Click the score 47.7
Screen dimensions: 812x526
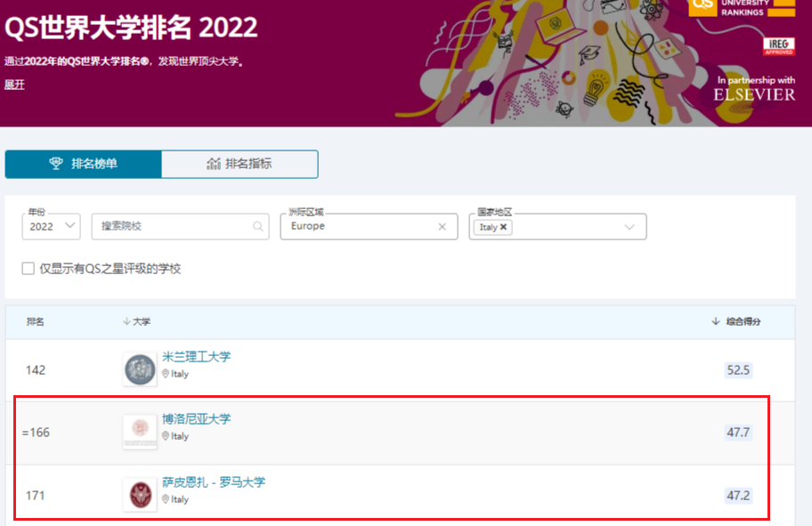coord(738,433)
